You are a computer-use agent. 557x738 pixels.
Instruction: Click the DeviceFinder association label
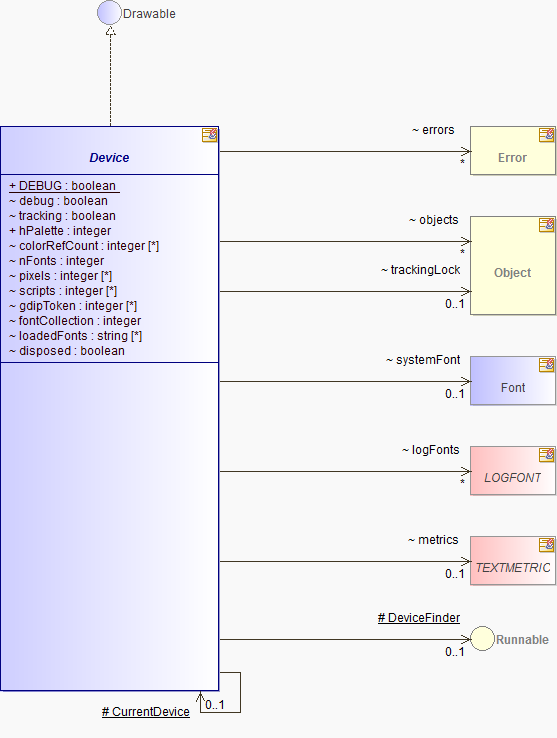[419, 618]
